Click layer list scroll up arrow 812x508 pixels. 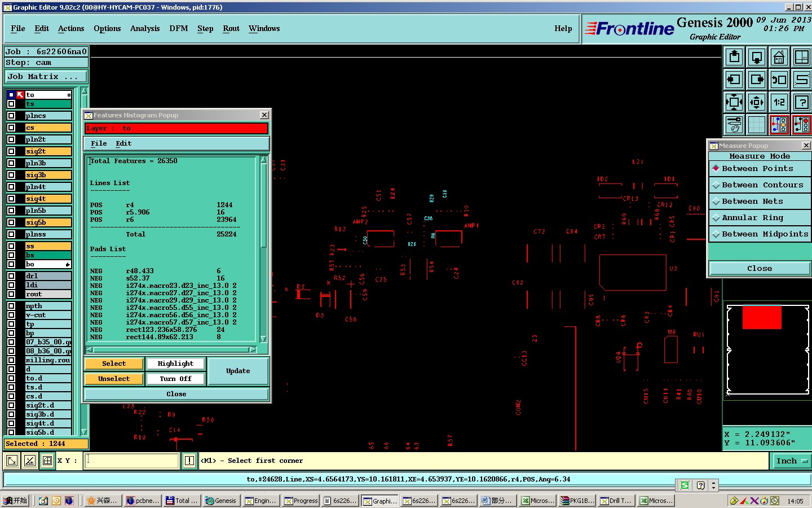85,91
